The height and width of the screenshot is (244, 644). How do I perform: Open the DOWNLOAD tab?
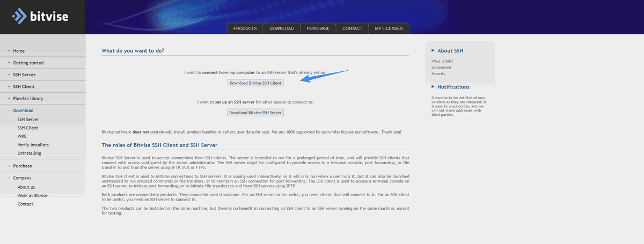pos(281,28)
